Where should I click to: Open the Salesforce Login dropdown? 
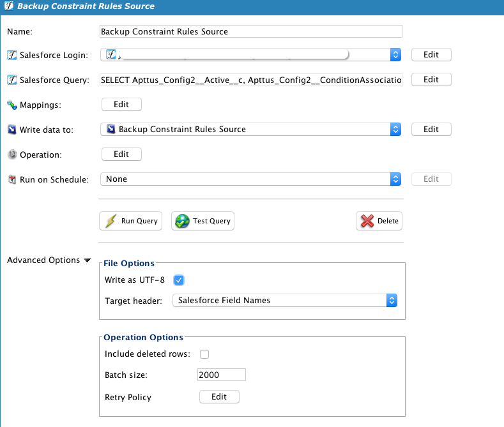395,55
